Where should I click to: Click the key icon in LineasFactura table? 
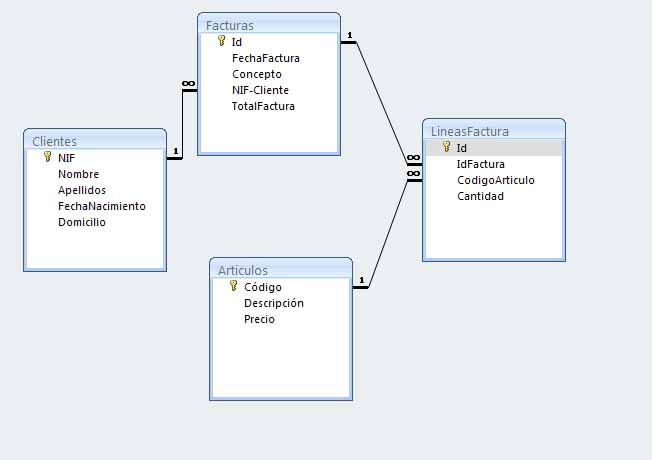coord(446,148)
